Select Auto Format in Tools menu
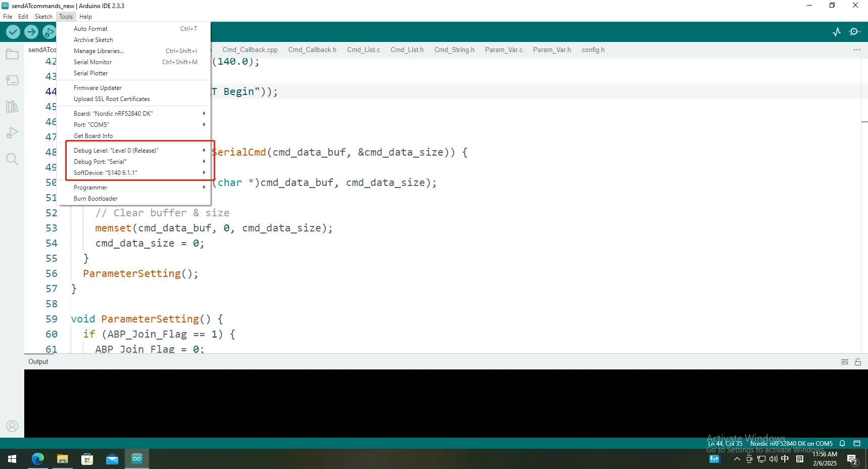The width and height of the screenshot is (868, 469). 133,29
